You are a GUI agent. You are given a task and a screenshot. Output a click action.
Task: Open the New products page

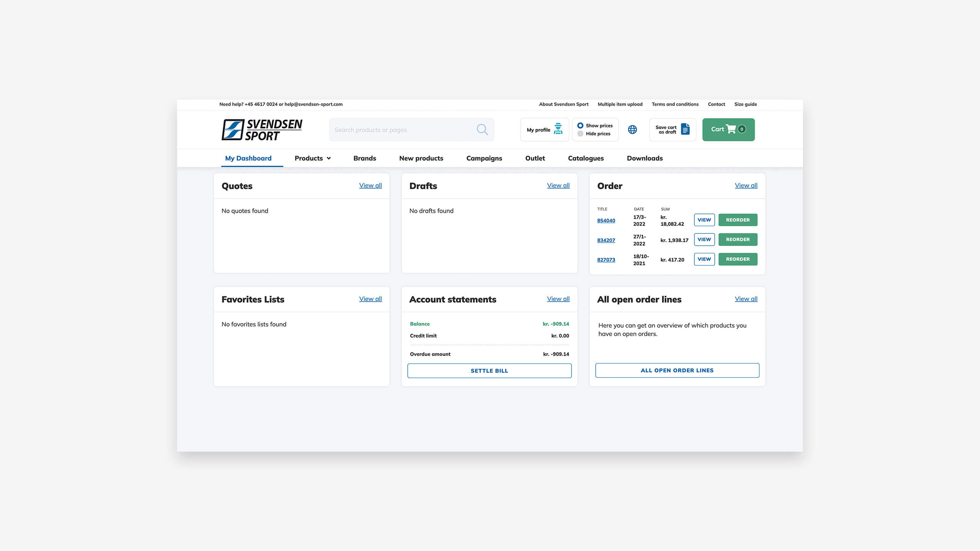pos(421,158)
